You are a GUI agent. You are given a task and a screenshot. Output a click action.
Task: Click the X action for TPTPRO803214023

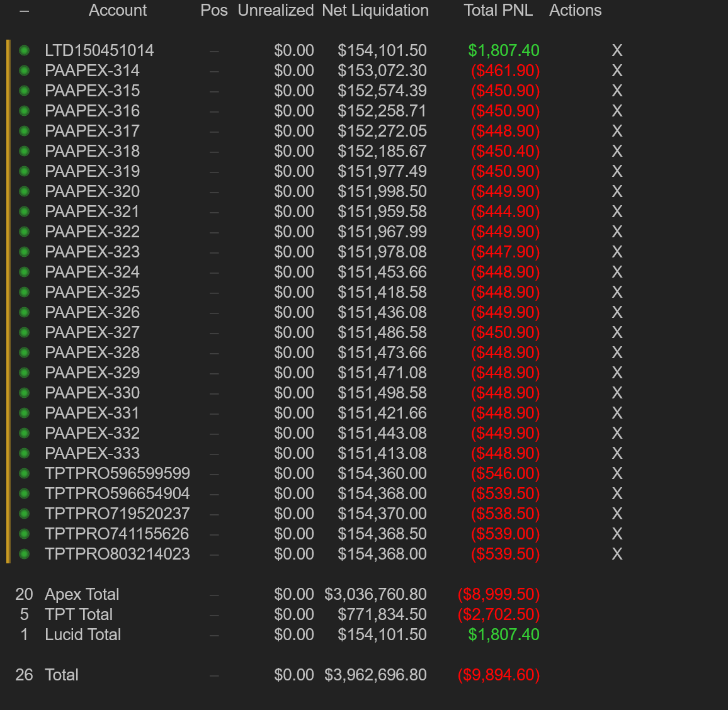click(617, 554)
